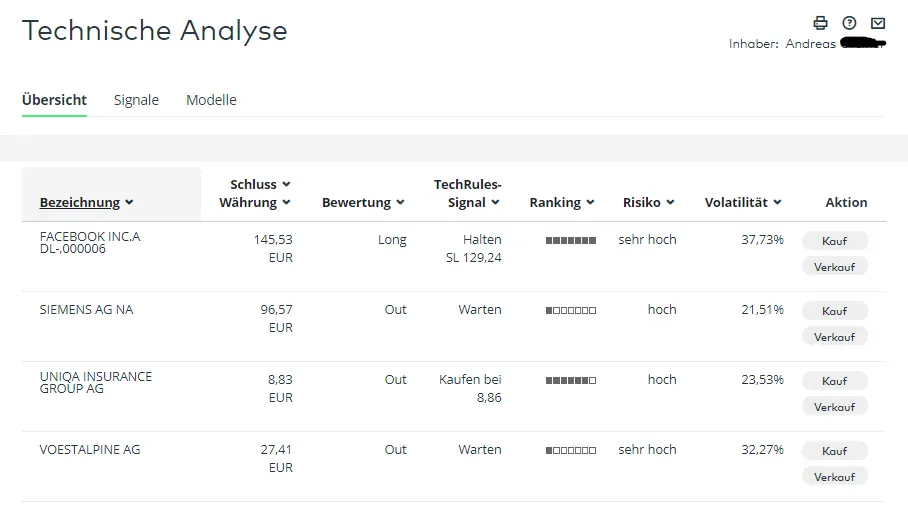This screenshot has width=908, height=517.
Task: Sort by Volatilität column
Action: 743,202
